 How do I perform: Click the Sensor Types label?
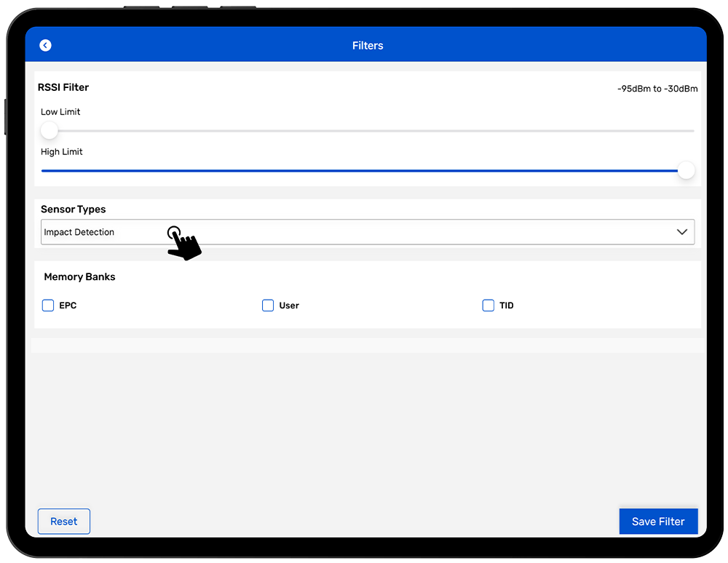[x=74, y=209]
